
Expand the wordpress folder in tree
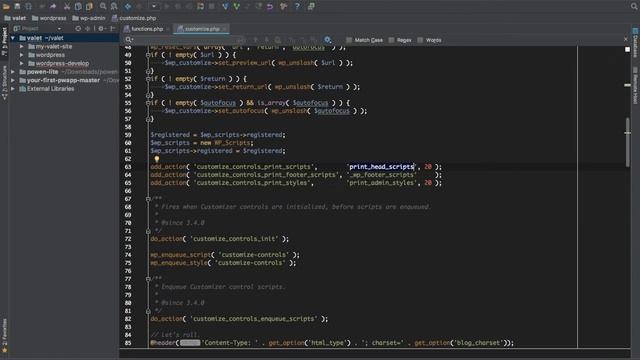tap(22, 55)
